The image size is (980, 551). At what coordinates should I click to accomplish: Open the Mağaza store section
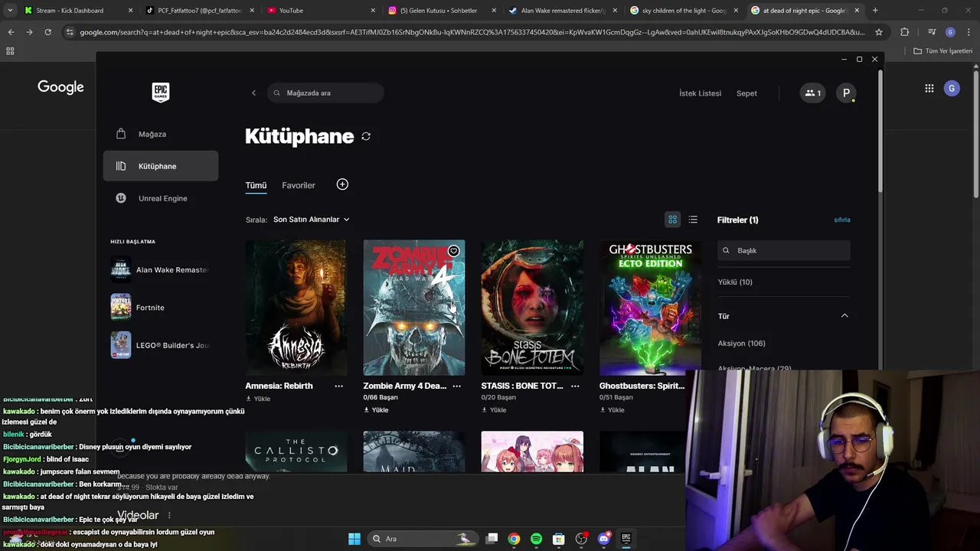click(x=161, y=134)
